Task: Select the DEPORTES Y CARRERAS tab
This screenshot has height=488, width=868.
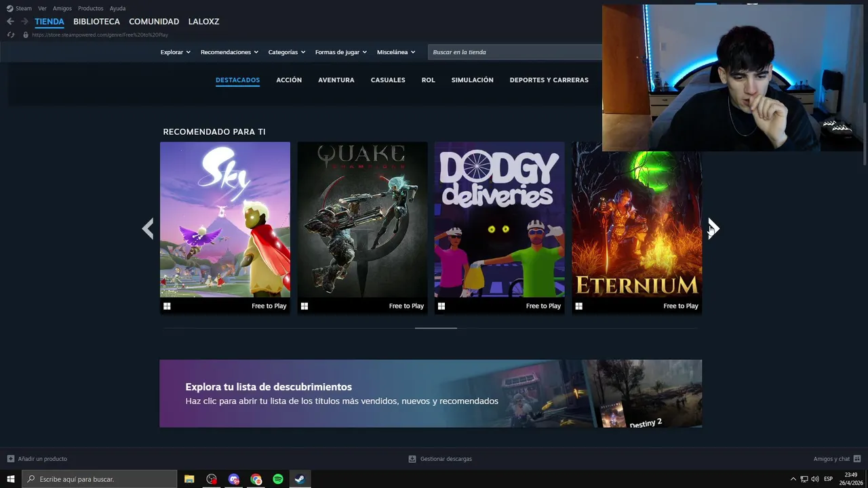Action: tap(549, 80)
